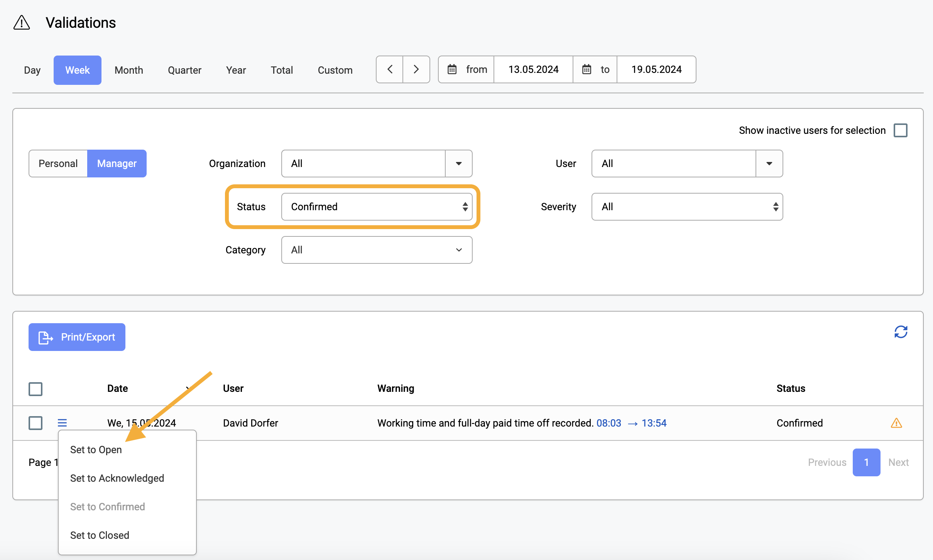Open the Organization dropdown
This screenshot has width=933, height=560.
377,164
